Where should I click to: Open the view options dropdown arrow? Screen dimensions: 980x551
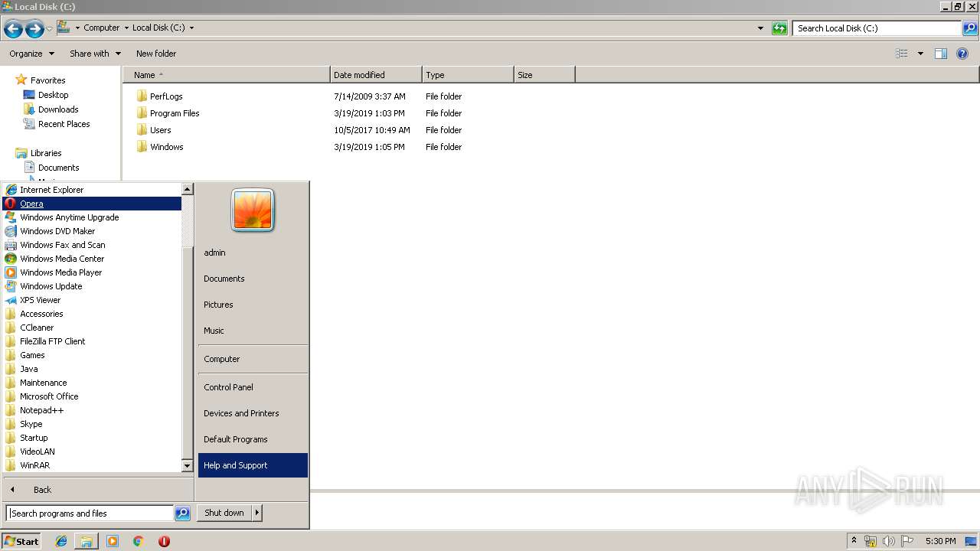(920, 54)
